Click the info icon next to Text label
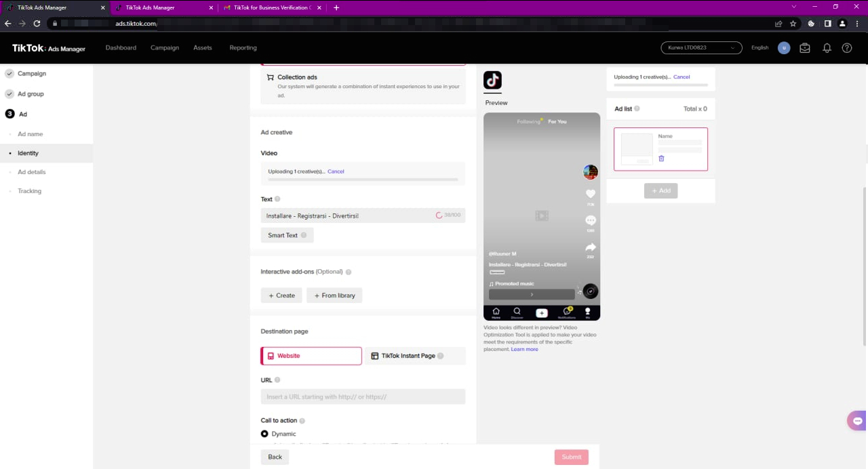Screen dimensions: 868x469 coord(277,199)
